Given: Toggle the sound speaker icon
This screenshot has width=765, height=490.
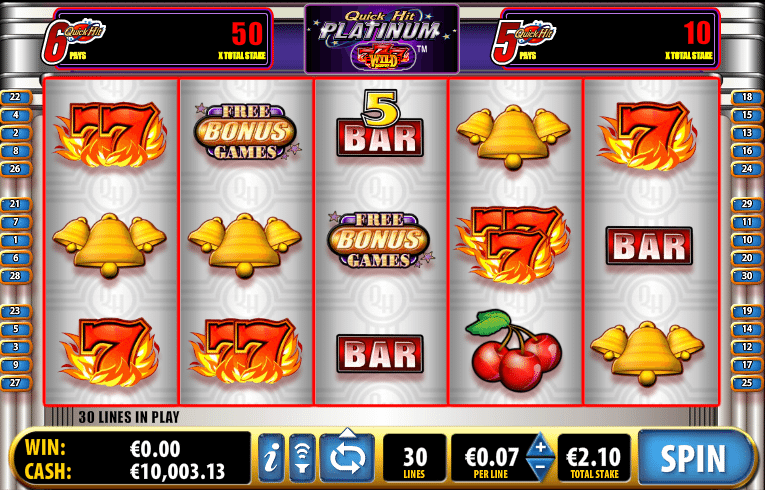Looking at the screenshot, I should coord(302,458).
